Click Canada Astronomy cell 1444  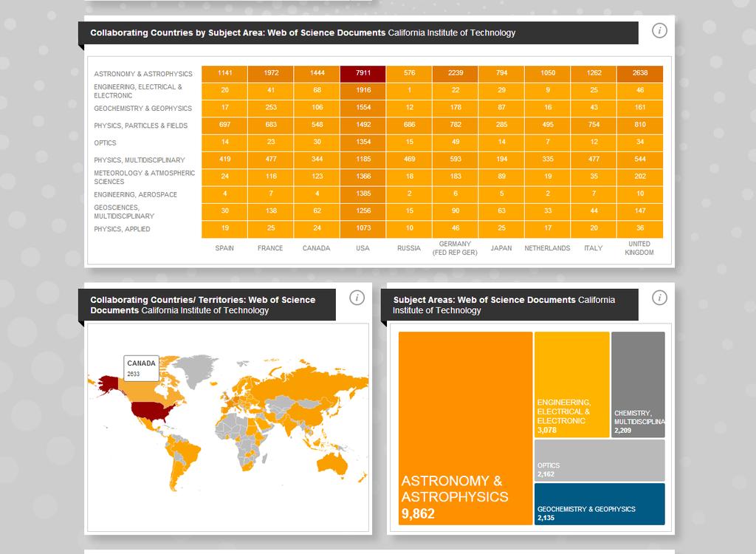tap(317, 74)
